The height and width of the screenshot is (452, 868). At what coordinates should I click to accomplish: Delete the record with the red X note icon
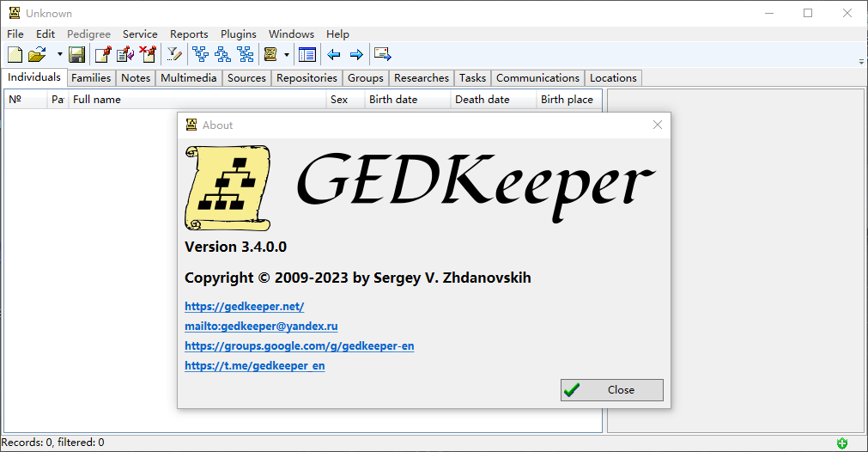148,54
